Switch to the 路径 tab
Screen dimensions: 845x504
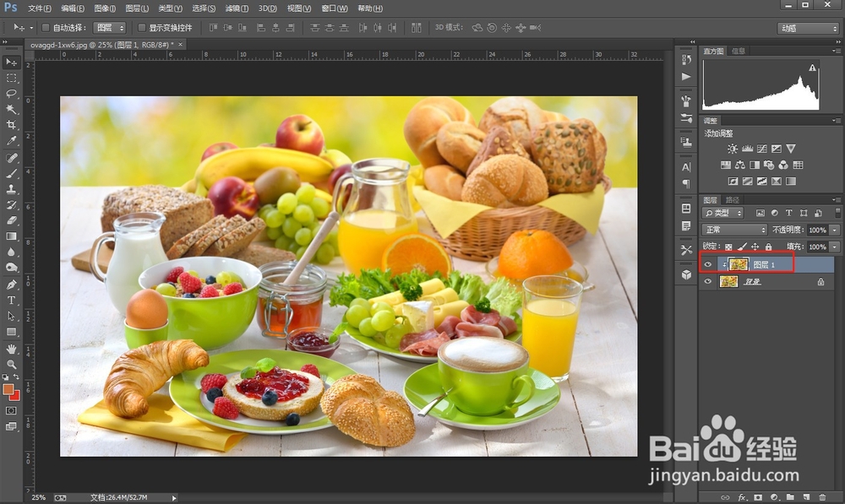click(x=732, y=200)
